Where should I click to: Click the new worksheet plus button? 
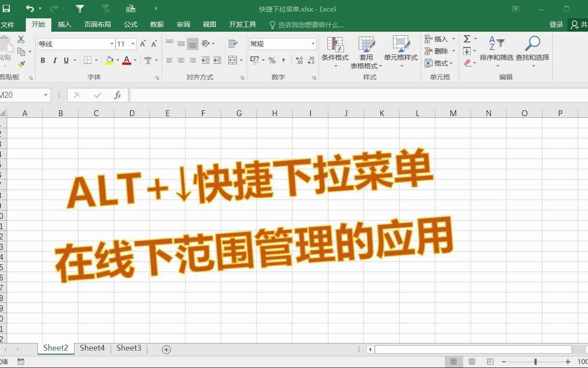click(x=166, y=348)
